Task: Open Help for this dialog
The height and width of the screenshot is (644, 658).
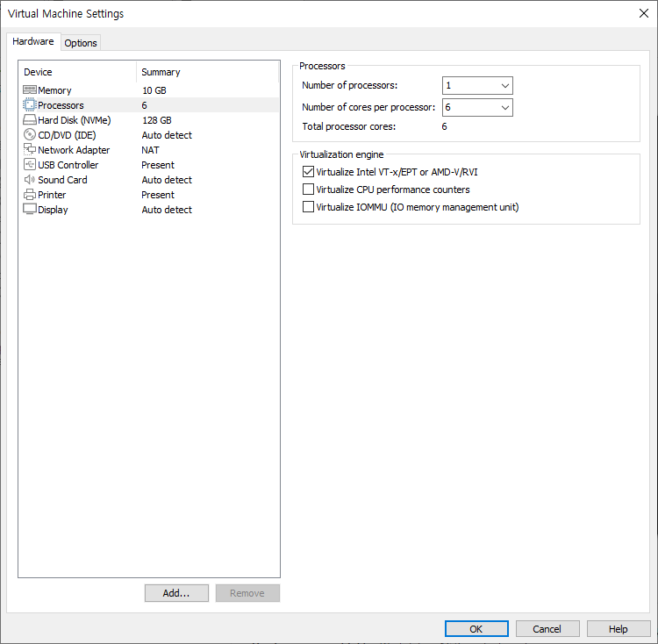Action: tap(619, 629)
